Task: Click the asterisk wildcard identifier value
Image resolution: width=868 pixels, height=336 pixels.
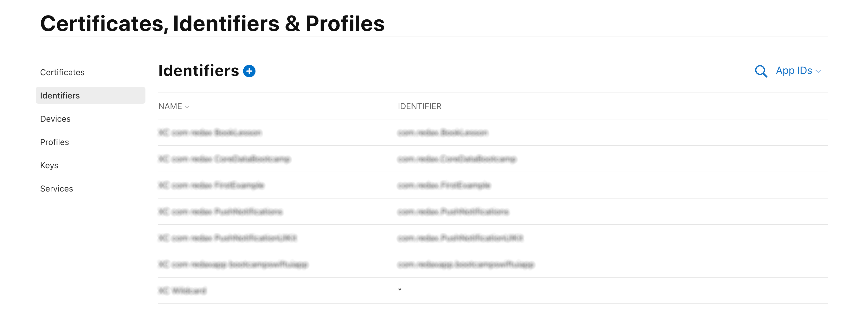Action: (x=400, y=290)
